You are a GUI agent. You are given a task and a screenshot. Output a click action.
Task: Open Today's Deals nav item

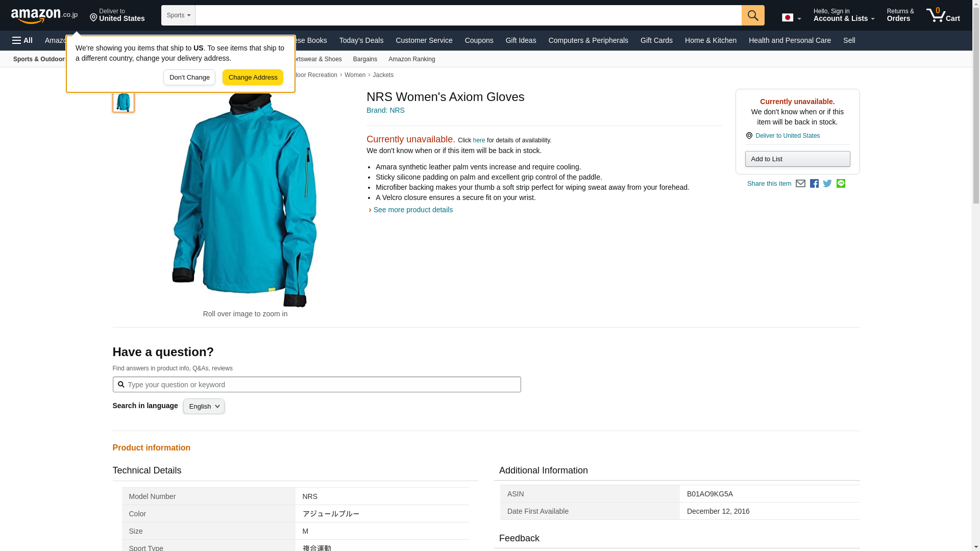[x=361, y=40]
